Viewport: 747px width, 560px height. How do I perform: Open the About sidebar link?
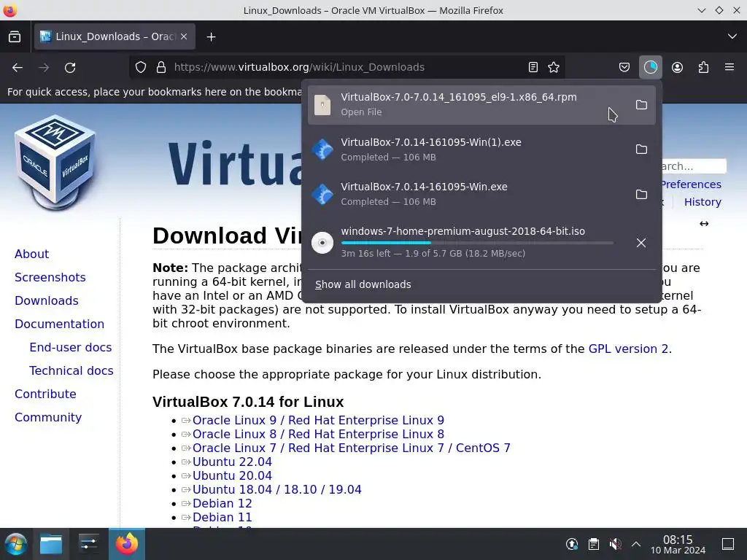(x=31, y=254)
